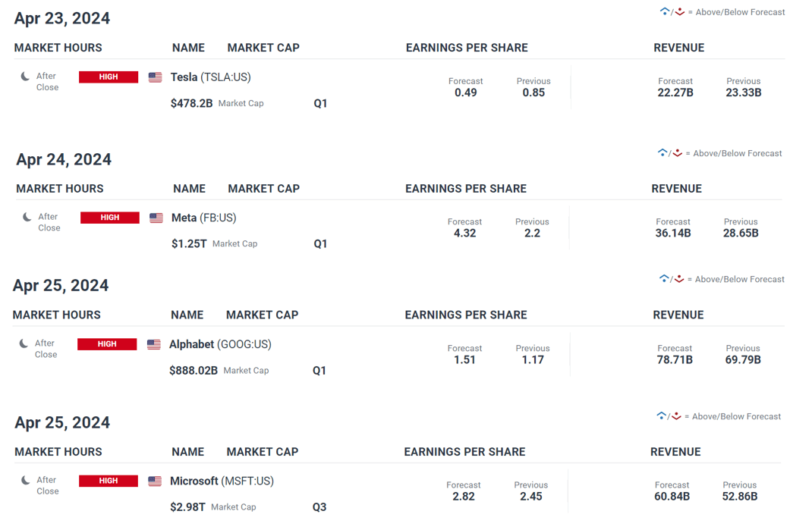Viewport: 812px width, 530px height.
Task: Click the moon icon in Microsoft row
Action: (x=25, y=480)
